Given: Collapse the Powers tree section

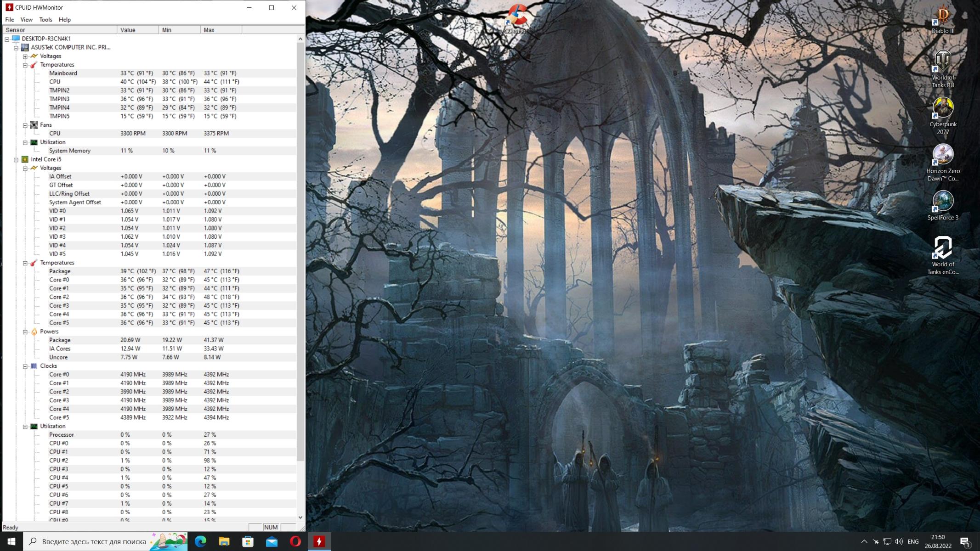Looking at the screenshot, I should click(25, 332).
